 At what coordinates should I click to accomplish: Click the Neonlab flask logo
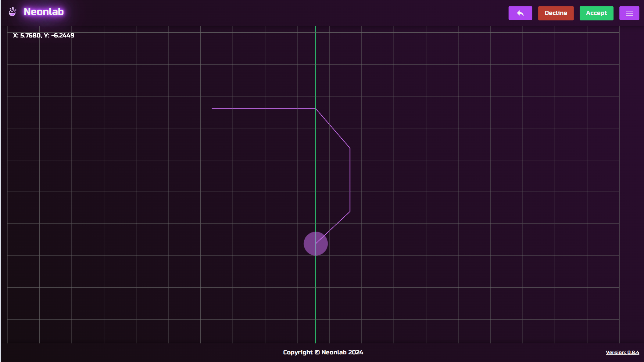click(13, 12)
